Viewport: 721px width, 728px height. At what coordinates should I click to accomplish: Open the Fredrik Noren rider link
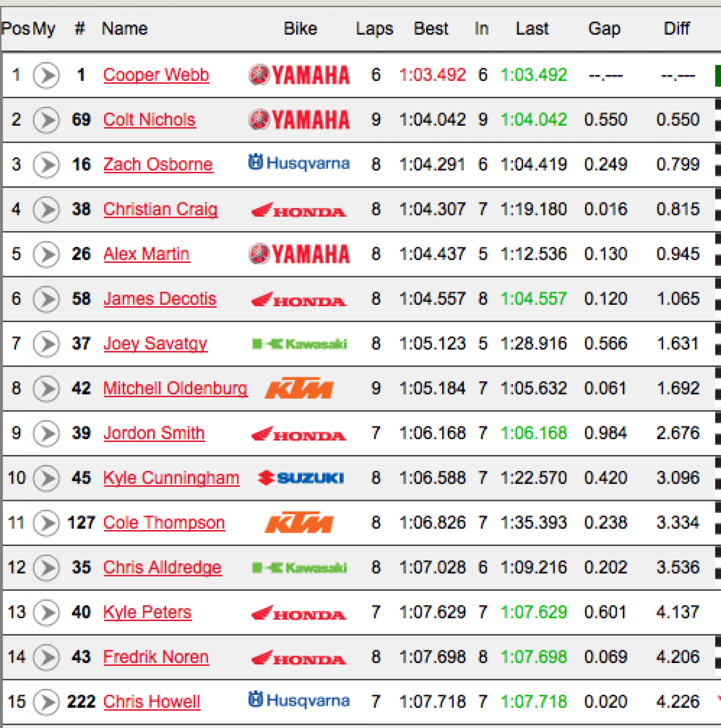tap(156, 657)
